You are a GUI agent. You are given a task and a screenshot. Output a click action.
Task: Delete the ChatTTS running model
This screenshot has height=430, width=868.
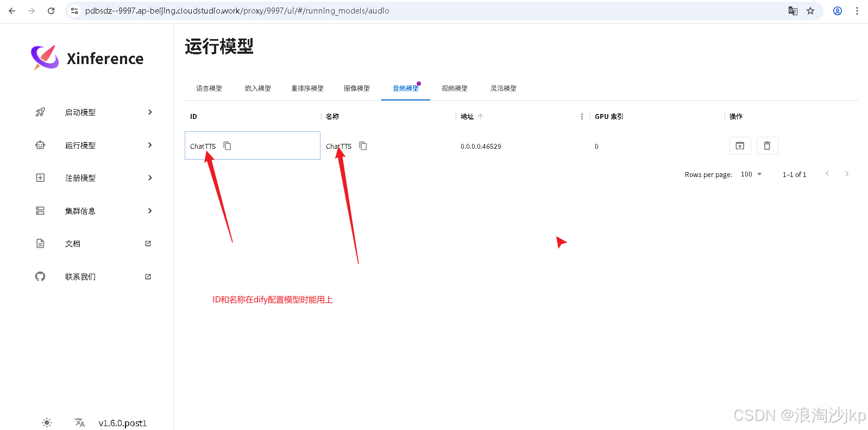tap(767, 146)
